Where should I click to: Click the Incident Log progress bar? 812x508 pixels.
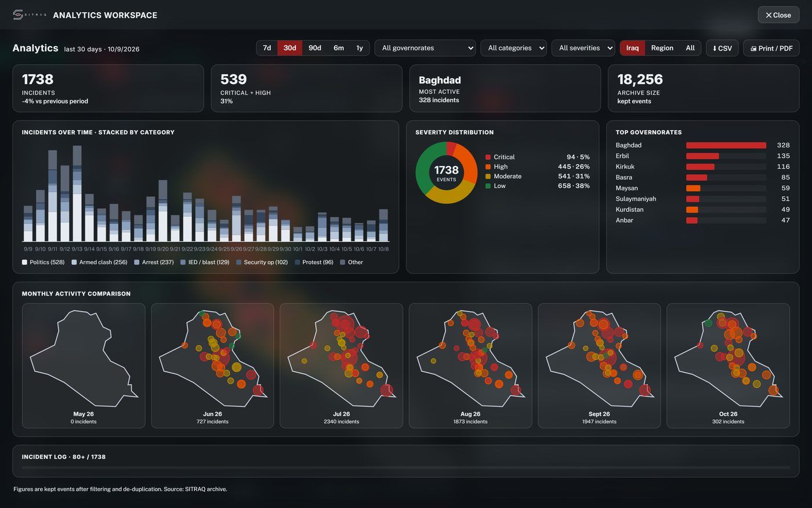pyautogui.click(x=406, y=467)
